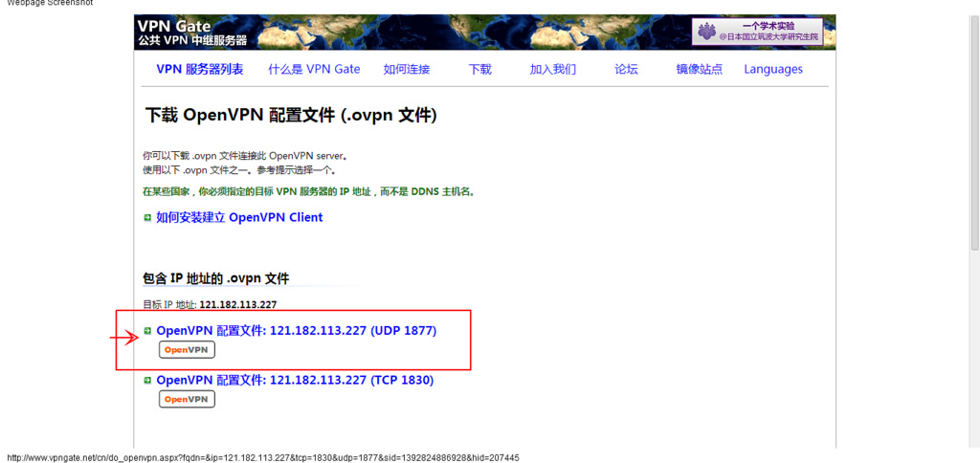
Task: Click OpenVPN logo badge under TCP 1830
Action: point(187,399)
